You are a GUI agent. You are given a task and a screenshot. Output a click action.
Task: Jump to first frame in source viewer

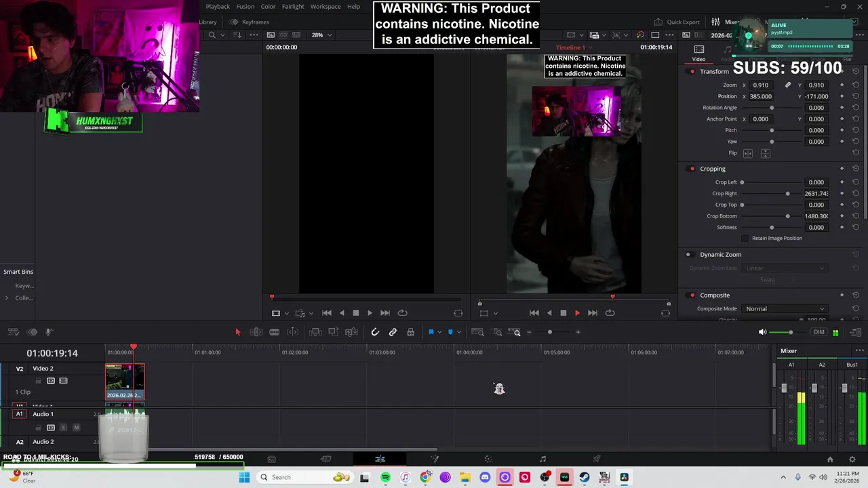coord(326,313)
